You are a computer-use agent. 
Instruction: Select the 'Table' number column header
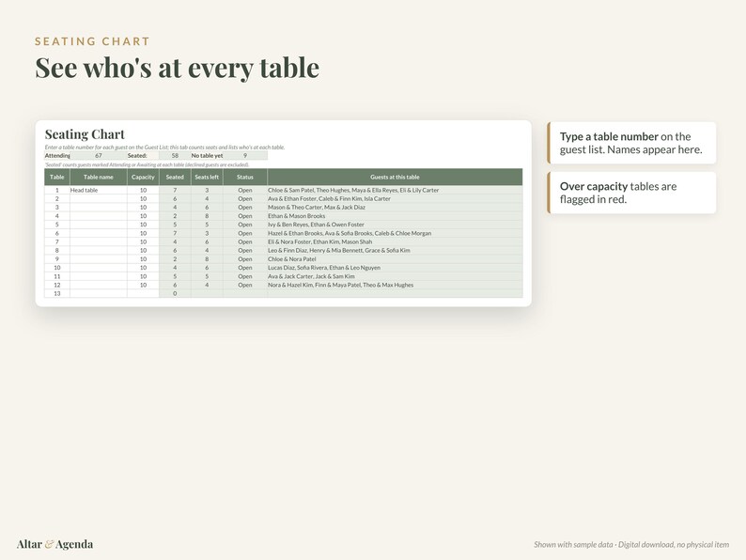pyautogui.click(x=57, y=177)
